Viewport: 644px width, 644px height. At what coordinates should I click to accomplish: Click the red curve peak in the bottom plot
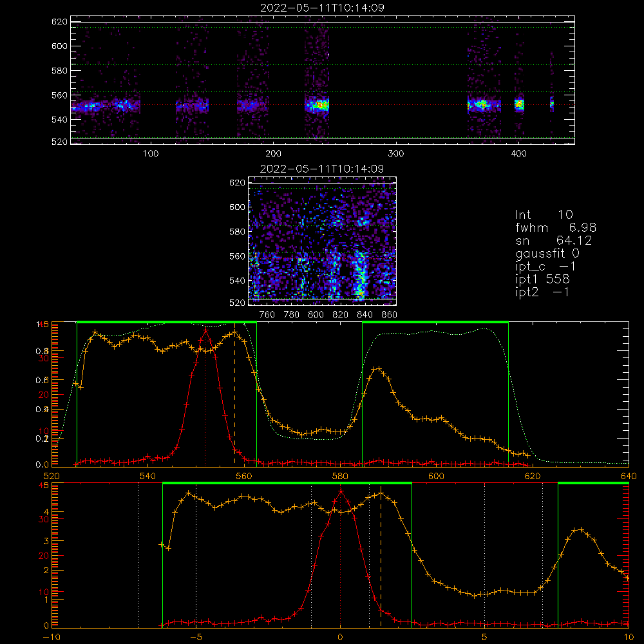coord(341,491)
